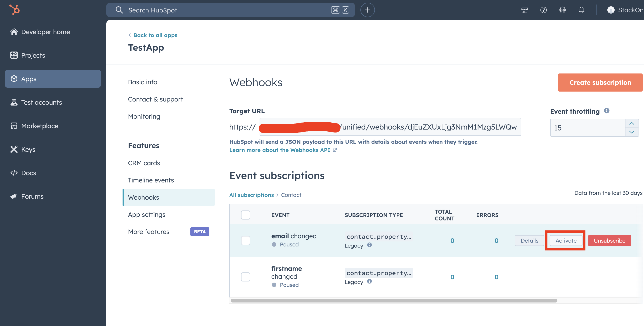
Task: Open the marketplace icon in top bar
Action: click(x=524, y=10)
